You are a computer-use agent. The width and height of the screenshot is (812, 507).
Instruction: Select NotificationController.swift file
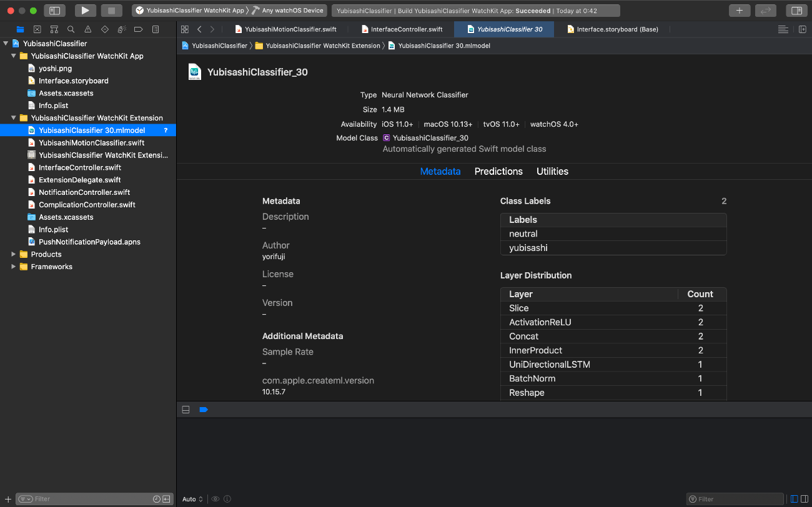click(84, 192)
